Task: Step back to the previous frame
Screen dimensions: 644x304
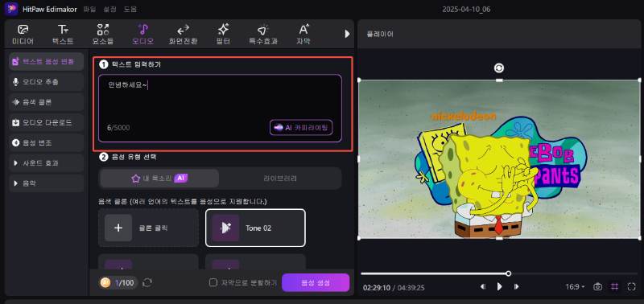Action: pos(482,287)
